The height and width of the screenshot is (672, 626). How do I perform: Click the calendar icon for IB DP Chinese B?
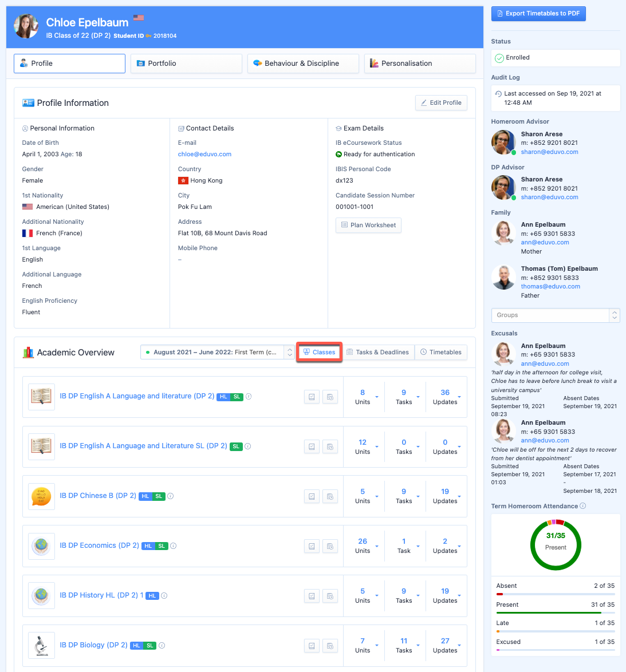click(x=330, y=496)
